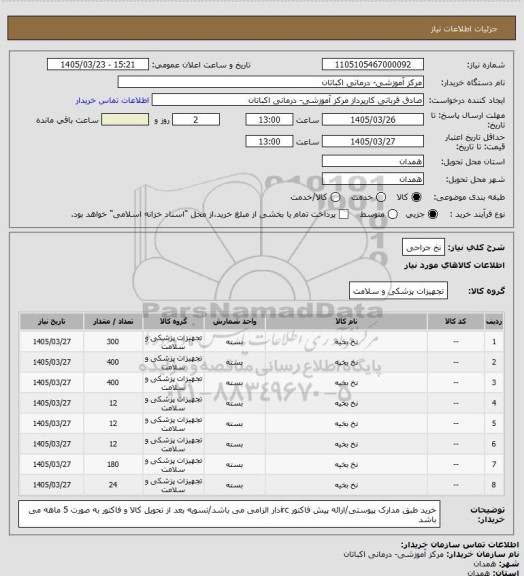The height and width of the screenshot is (576, 524).
Task: Click the تاریخ نیاز column header
Action: click(x=51, y=321)
